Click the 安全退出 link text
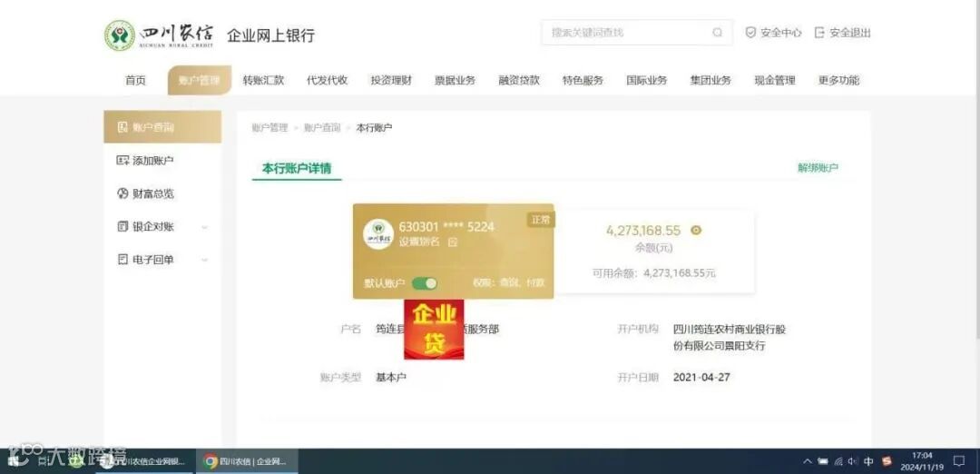The width and height of the screenshot is (980, 474). point(850,33)
